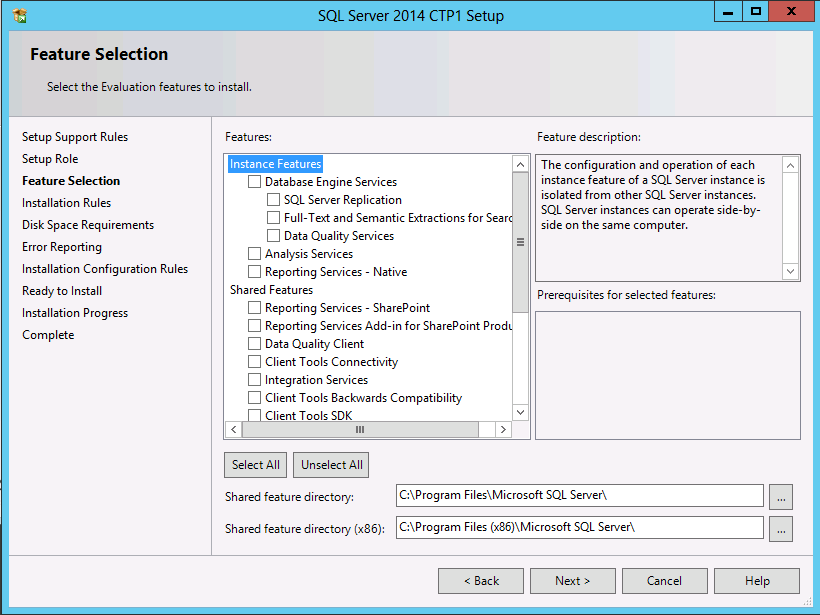Click the features list scroll left arrow
Viewport: 820px width, 615px height.
pyautogui.click(x=234, y=429)
